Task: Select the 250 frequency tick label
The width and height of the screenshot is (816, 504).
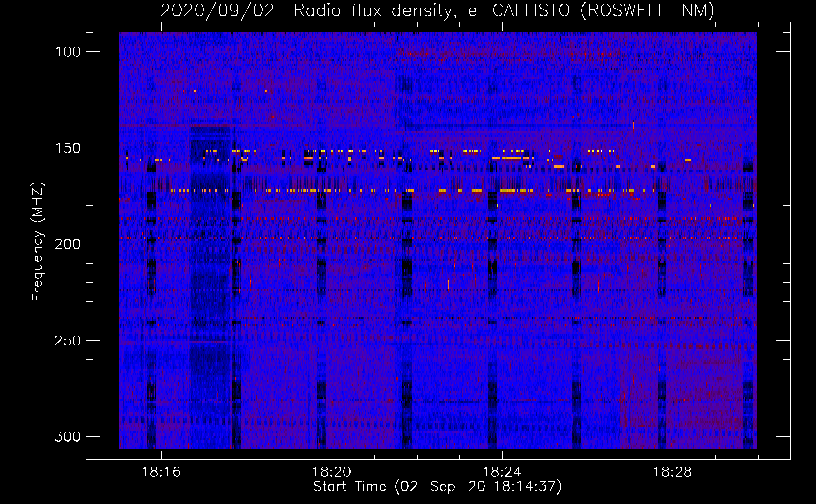Action: tap(68, 341)
